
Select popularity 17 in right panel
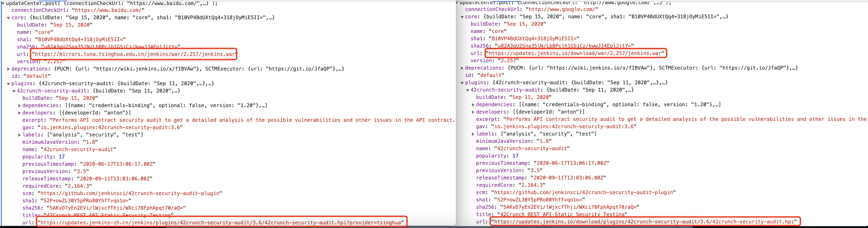click(x=515, y=156)
